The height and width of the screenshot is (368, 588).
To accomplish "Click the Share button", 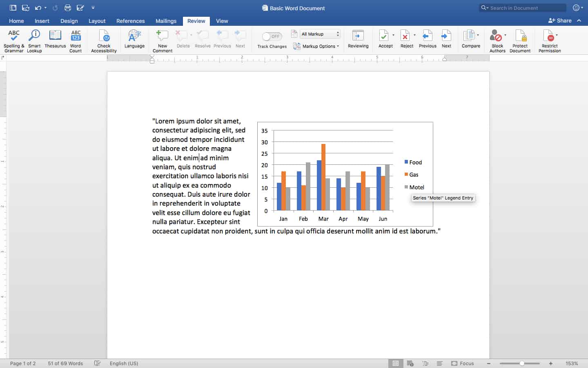I will [560, 20].
